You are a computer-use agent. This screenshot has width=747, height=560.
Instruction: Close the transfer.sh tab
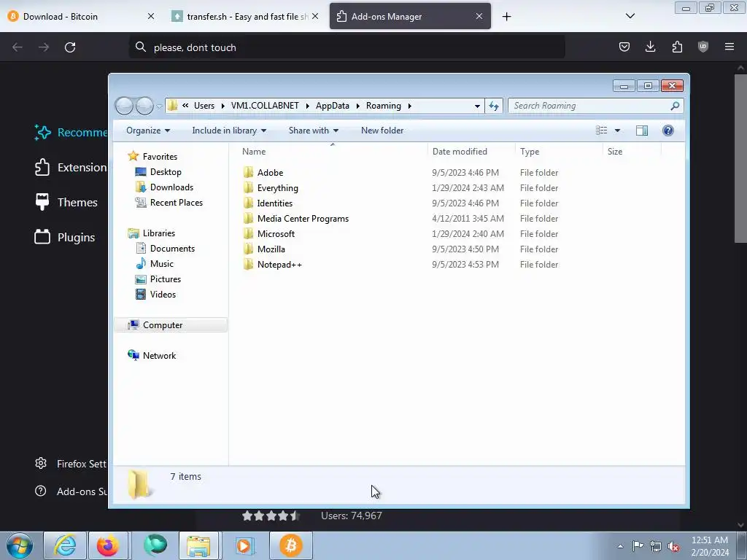(315, 16)
